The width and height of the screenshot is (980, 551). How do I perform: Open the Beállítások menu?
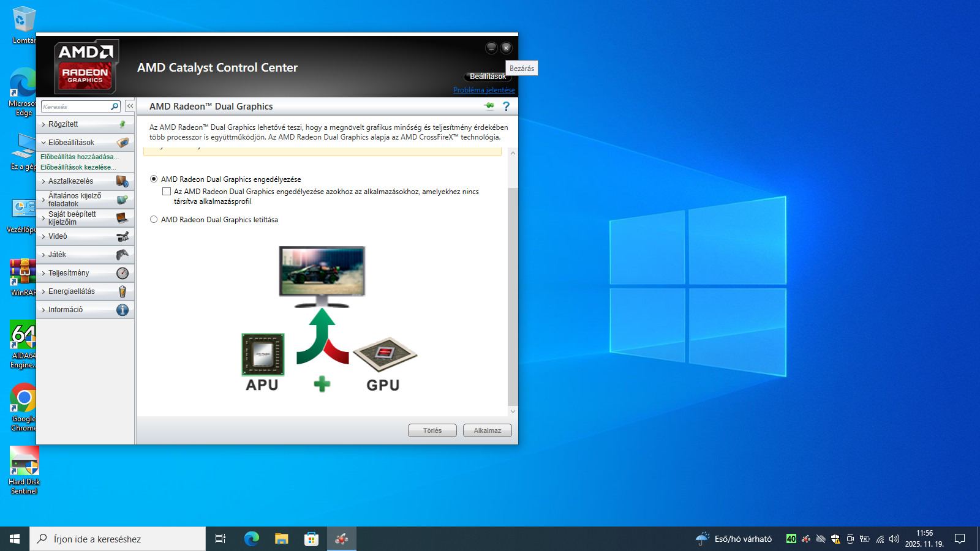[488, 77]
